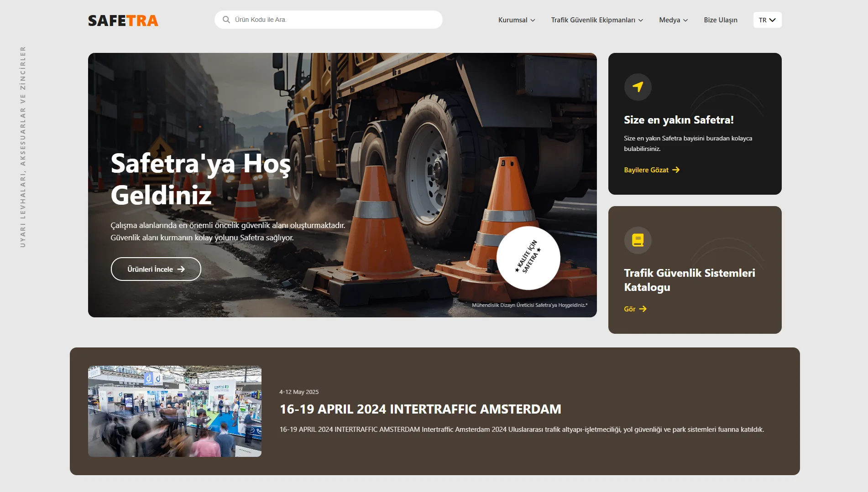Click the '4-12 May 2025' date text
This screenshot has width=868, height=492.
pos(299,392)
